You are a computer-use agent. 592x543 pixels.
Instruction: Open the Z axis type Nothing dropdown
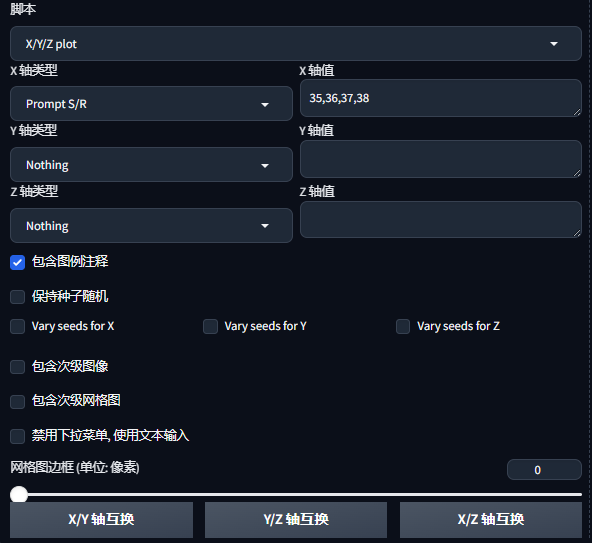[x=151, y=225]
